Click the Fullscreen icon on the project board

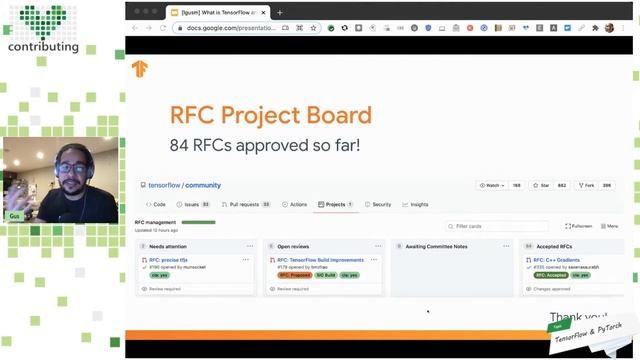pos(568,226)
